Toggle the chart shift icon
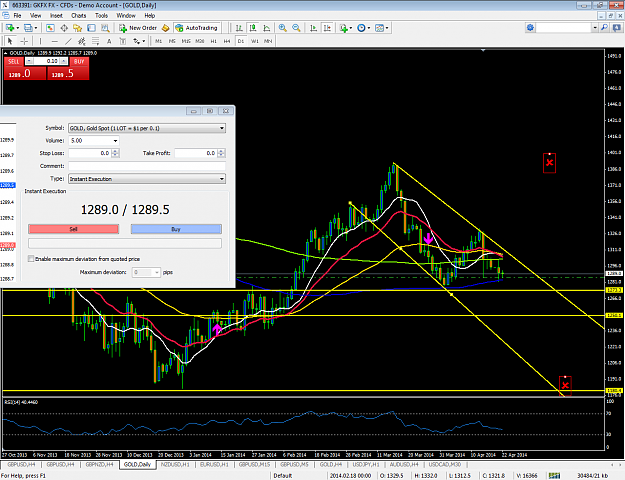 (327, 28)
